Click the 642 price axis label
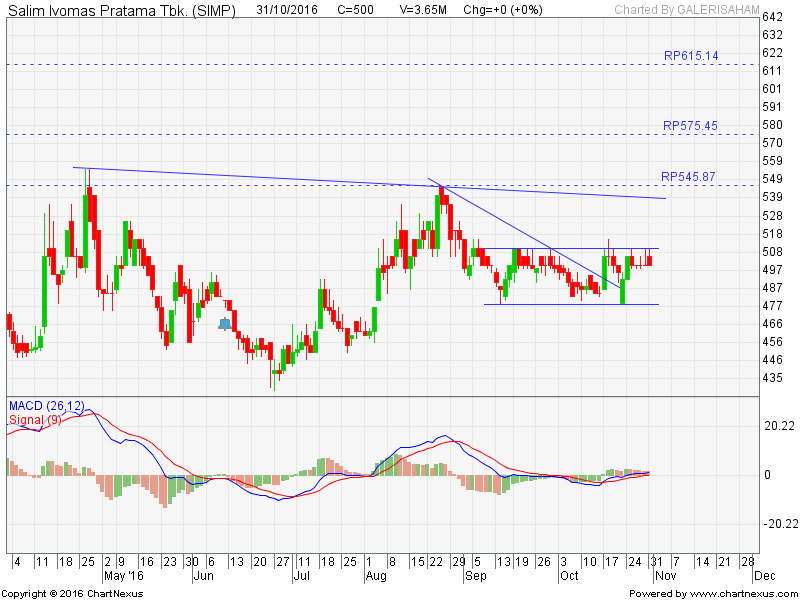800x600 pixels. [x=771, y=18]
